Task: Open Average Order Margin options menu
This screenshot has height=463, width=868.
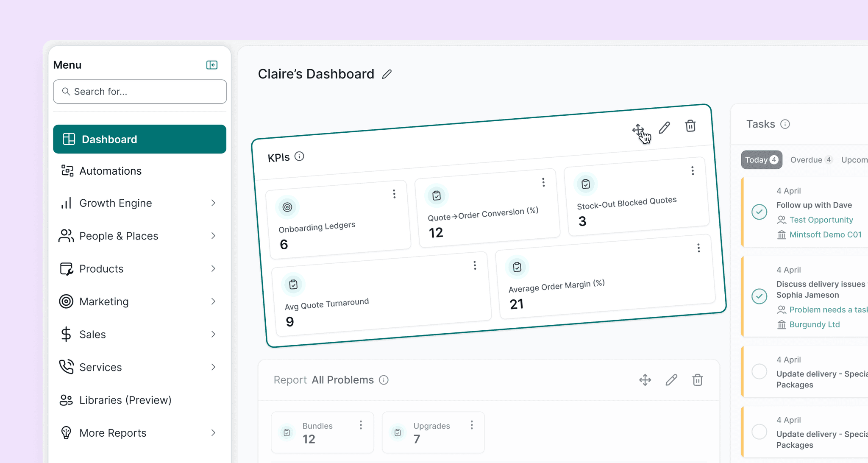Action: click(x=698, y=248)
